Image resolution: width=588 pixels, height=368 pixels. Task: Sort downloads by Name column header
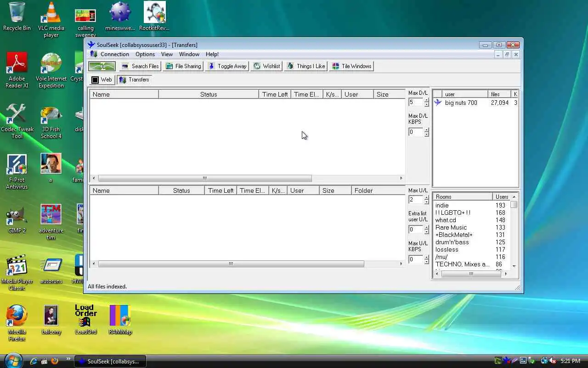point(124,94)
